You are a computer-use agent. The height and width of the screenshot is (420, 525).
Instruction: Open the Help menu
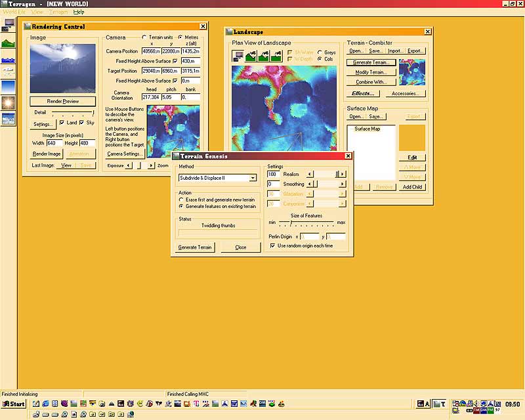click(79, 12)
